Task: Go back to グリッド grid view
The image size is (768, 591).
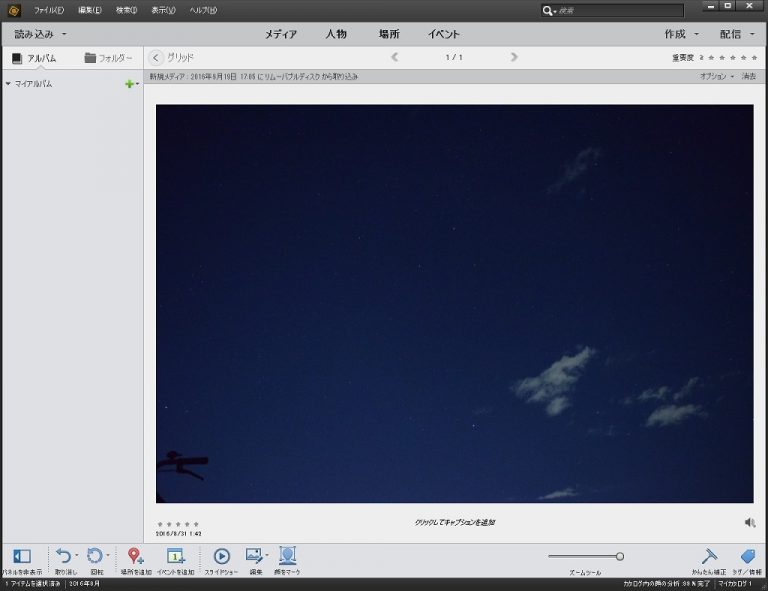Action: pyautogui.click(x=156, y=58)
